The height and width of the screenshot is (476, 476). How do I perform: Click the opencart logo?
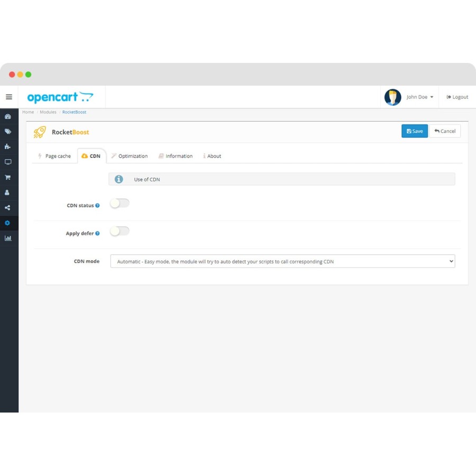pos(60,97)
